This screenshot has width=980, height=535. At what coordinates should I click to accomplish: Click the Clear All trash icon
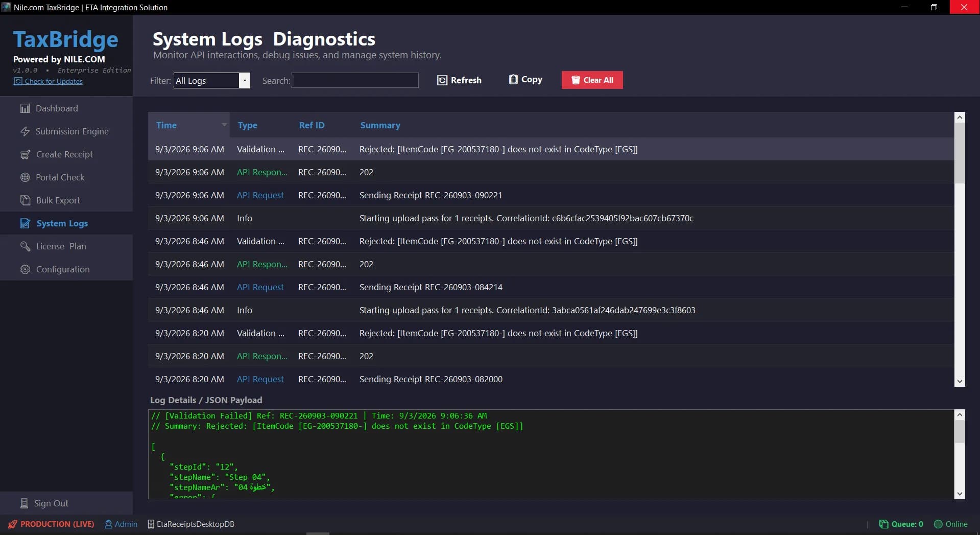pos(576,80)
